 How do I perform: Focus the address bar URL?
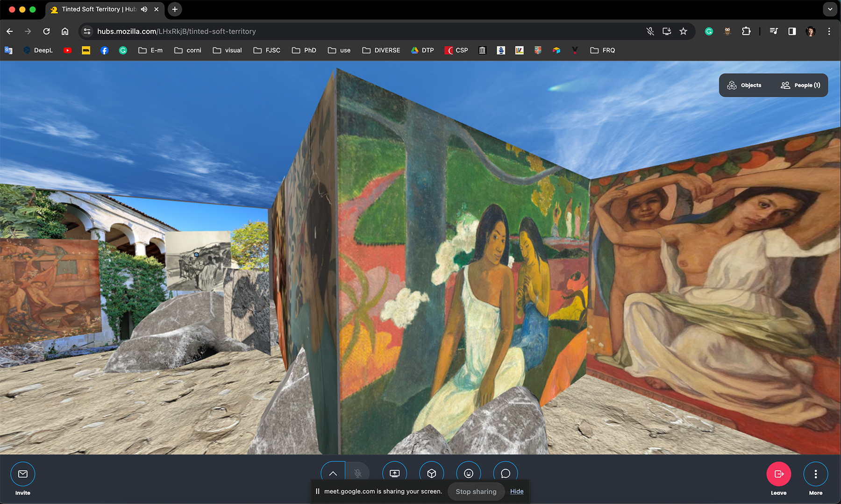[177, 31]
